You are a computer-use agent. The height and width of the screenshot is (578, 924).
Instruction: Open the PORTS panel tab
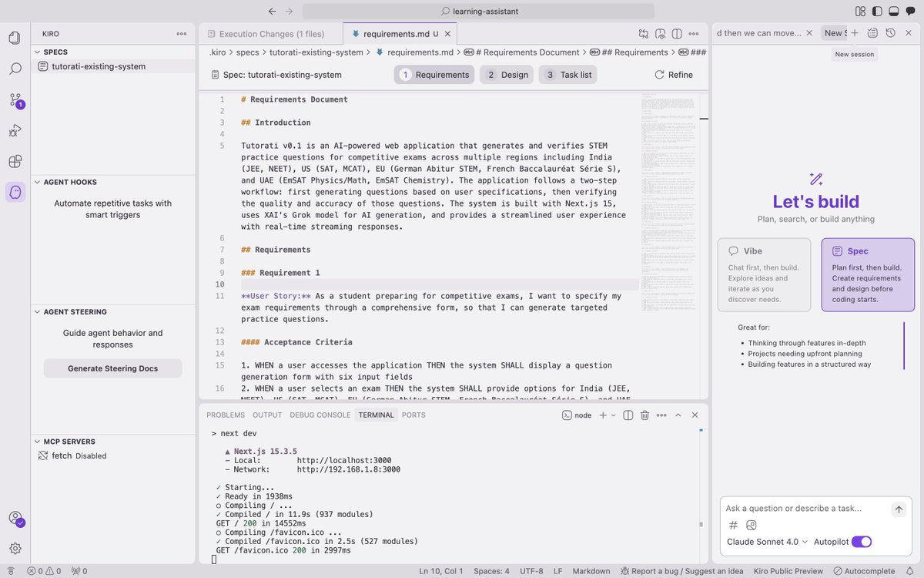tap(413, 415)
